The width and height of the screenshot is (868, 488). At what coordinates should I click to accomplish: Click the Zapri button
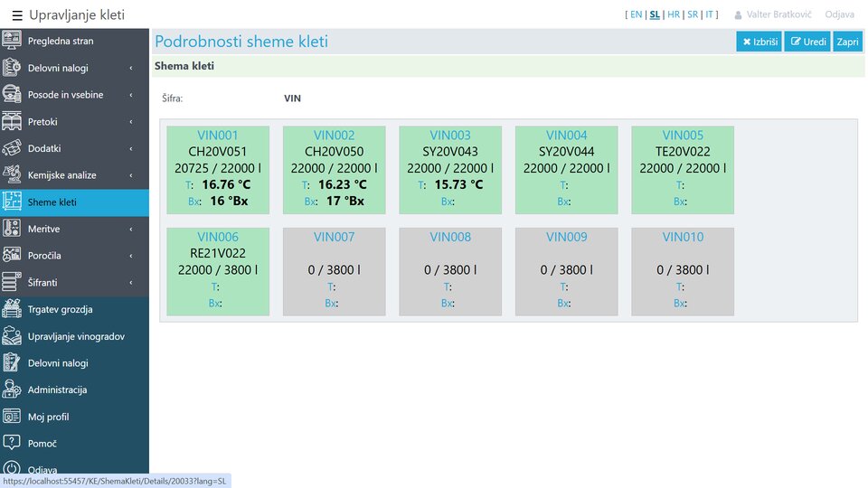[x=847, y=42]
